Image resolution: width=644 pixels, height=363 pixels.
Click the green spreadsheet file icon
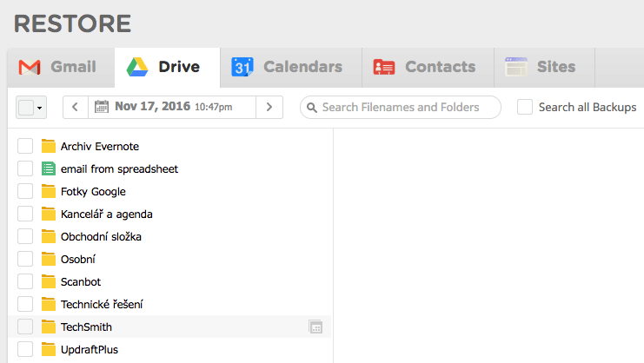[x=49, y=169]
